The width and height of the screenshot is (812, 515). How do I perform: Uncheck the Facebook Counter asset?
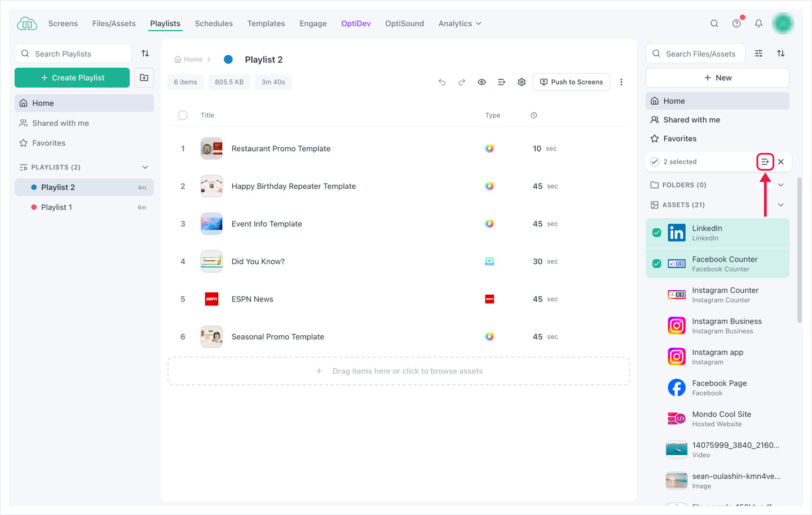coord(657,264)
